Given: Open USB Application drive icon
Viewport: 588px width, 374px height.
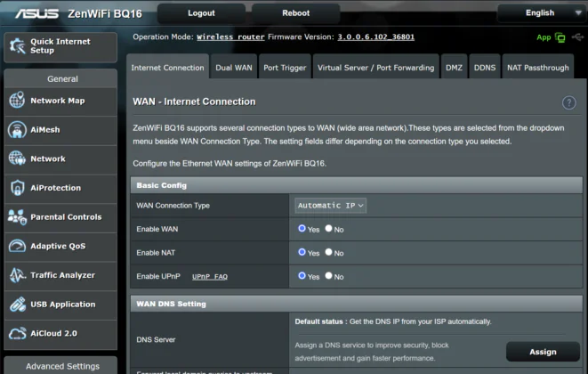Looking at the screenshot, I should click(x=17, y=305).
